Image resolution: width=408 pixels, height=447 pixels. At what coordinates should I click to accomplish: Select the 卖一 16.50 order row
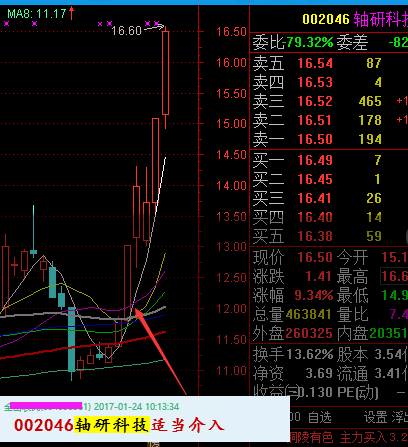click(329, 139)
